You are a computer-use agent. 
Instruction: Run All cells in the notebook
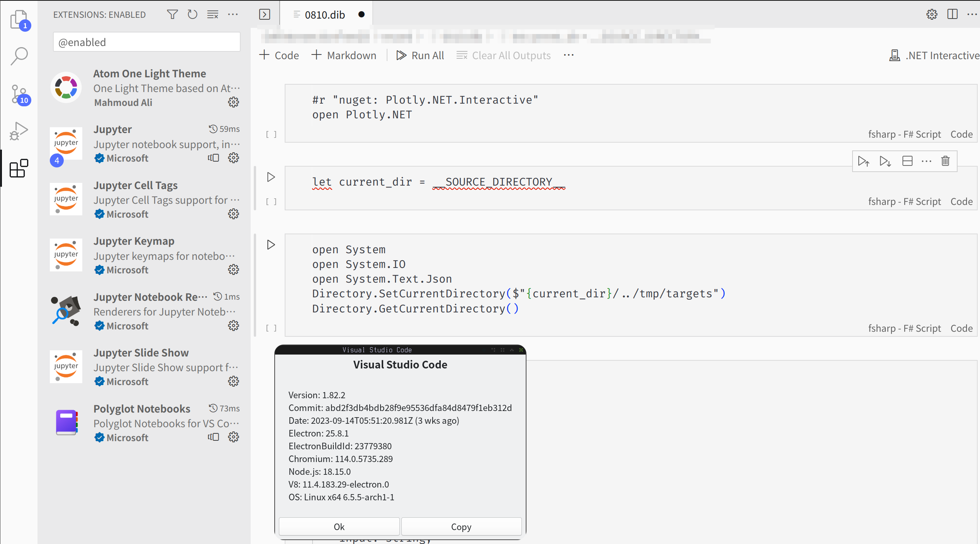pos(420,55)
